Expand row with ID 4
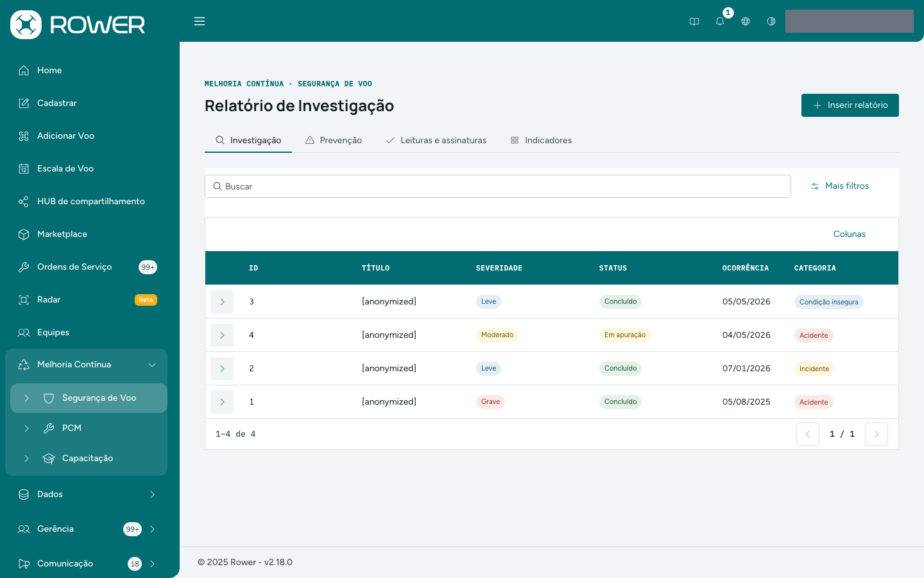Image resolution: width=924 pixels, height=578 pixels. [x=222, y=335]
